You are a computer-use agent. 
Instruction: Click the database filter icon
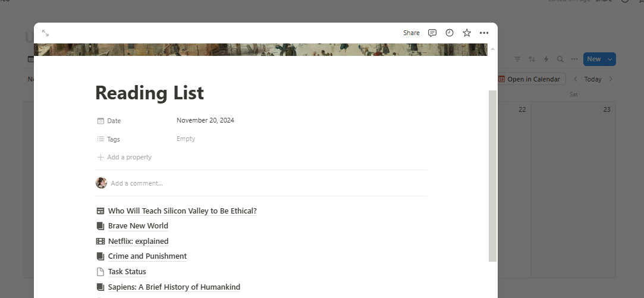pyautogui.click(x=517, y=59)
